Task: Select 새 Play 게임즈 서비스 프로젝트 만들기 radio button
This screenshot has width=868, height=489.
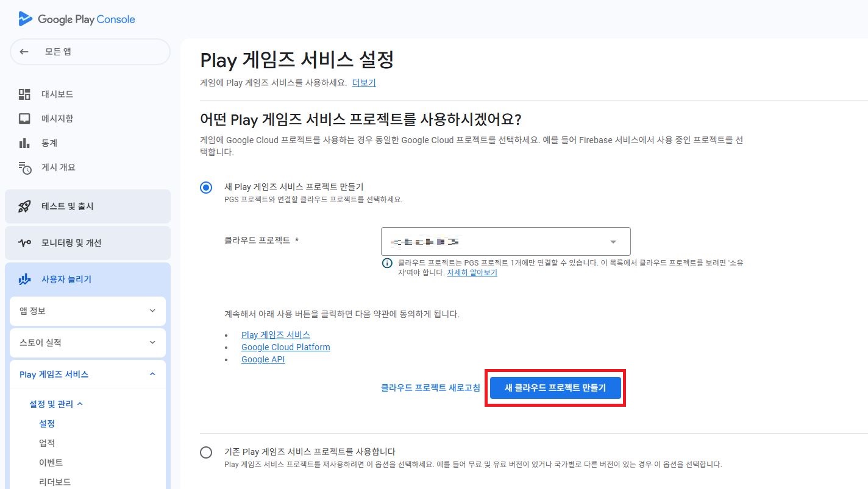Action: [x=206, y=188]
